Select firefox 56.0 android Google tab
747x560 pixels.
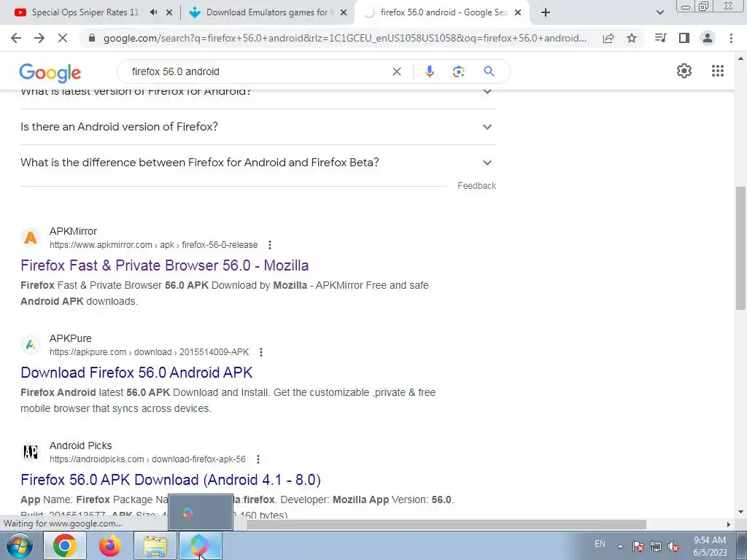(443, 12)
